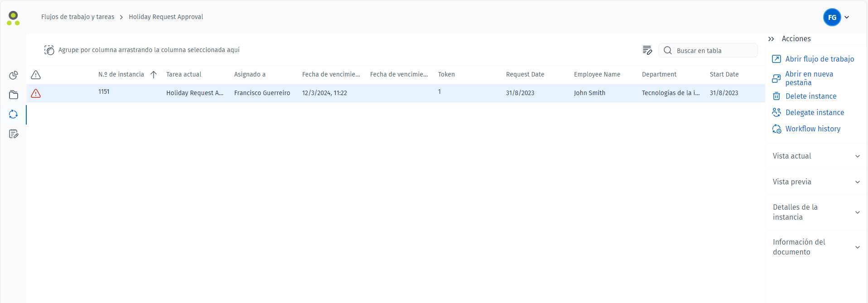Go to Flujos de trabajo y tareas breadcrumb
This screenshot has height=303, width=868.
tap(77, 17)
